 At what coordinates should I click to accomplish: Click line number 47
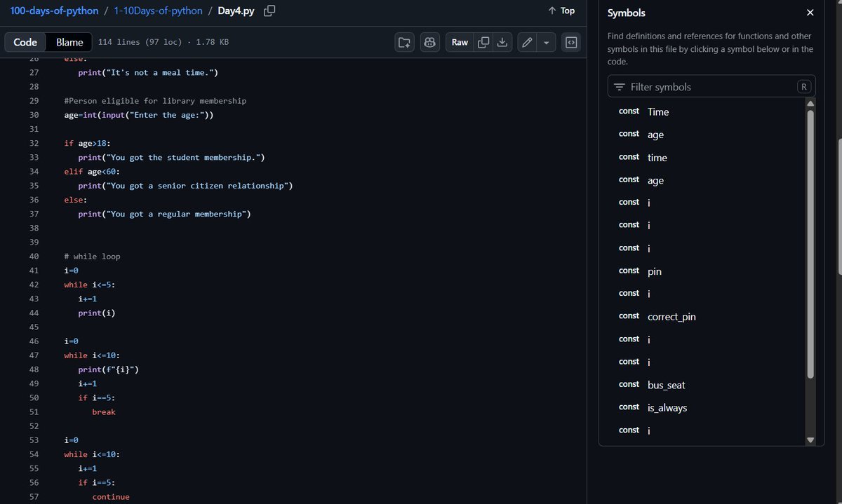coord(34,355)
